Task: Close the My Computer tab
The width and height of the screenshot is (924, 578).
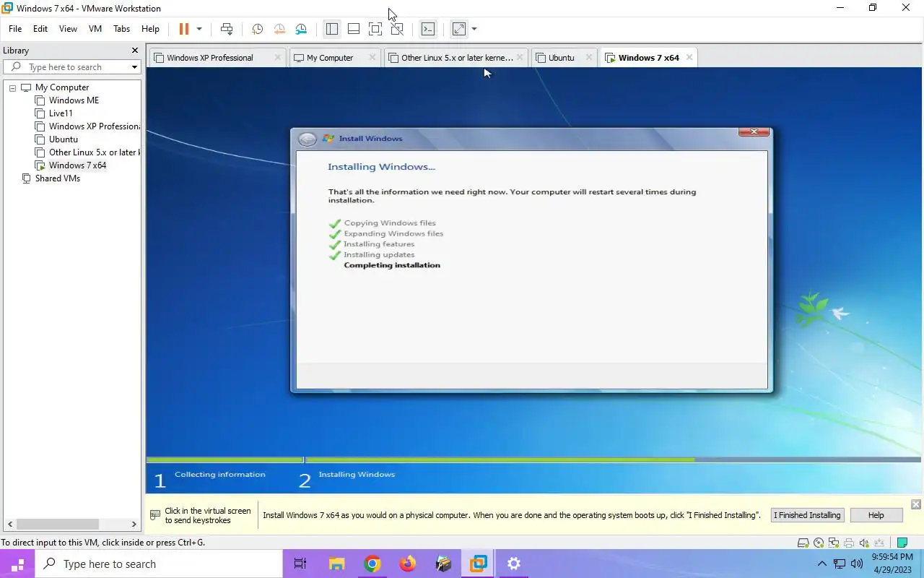Action: pyautogui.click(x=372, y=57)
